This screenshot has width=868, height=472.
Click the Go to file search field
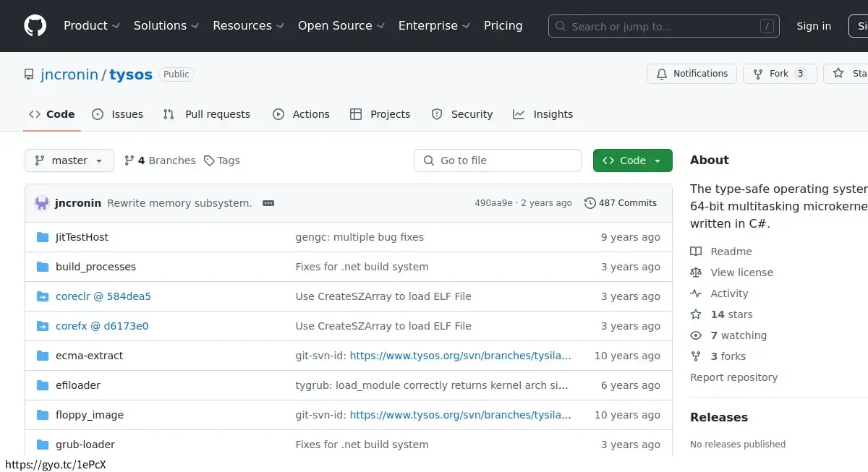(498, 160)
